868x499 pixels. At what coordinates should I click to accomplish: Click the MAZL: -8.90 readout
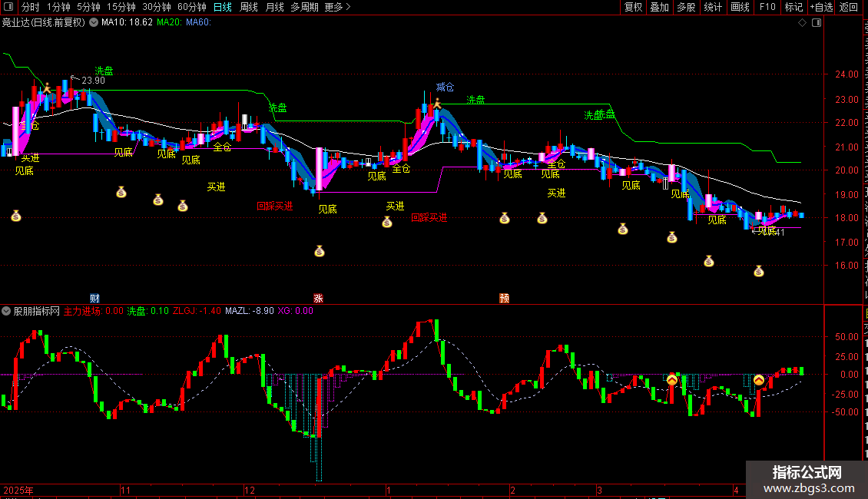pyautogui.click(x=249, y=311)
